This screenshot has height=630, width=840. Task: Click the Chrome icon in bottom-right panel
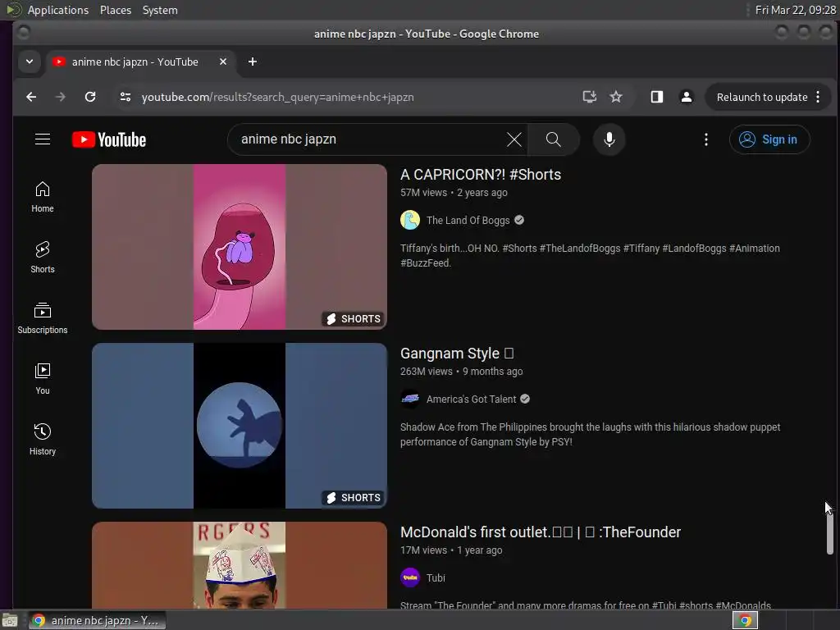(745, 620)
